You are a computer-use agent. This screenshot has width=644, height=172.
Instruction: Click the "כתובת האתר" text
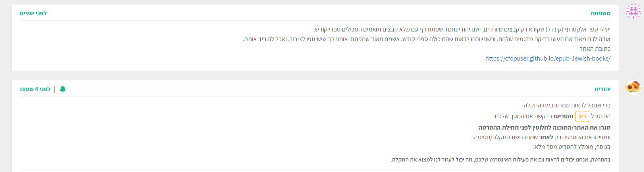click(x=595, y=49)
